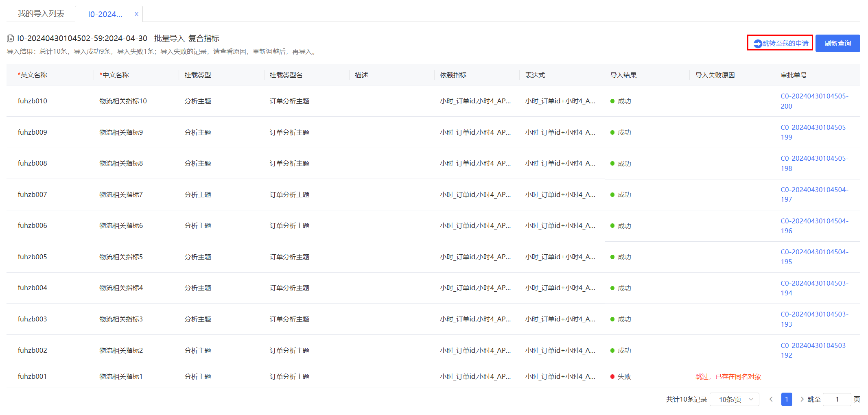Click the 物流相关指标5 cell
Image resolution: width=868 pixels, height=415 pixels.
[121, 257]
